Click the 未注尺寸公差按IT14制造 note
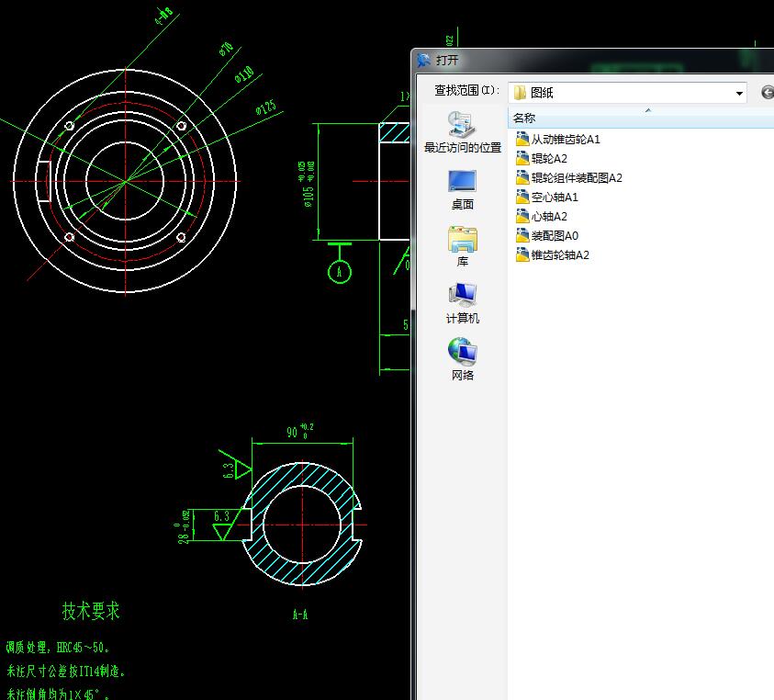 66,672
